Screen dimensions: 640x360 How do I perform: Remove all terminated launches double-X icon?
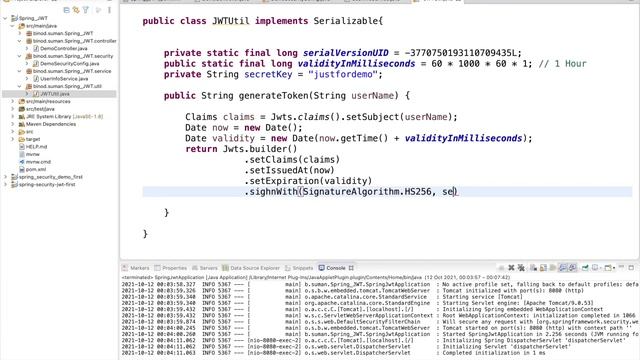521,268
